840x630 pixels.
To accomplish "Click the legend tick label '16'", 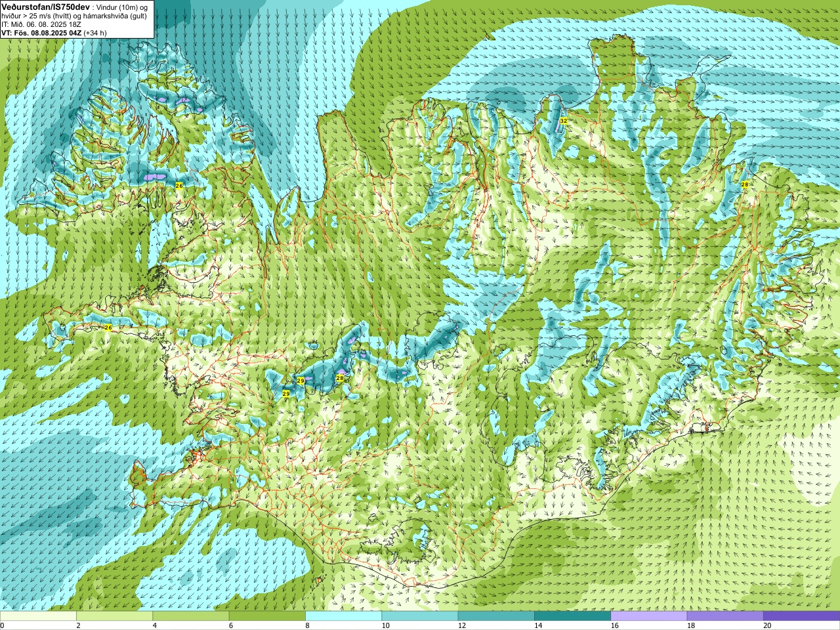I will [614, 626].
